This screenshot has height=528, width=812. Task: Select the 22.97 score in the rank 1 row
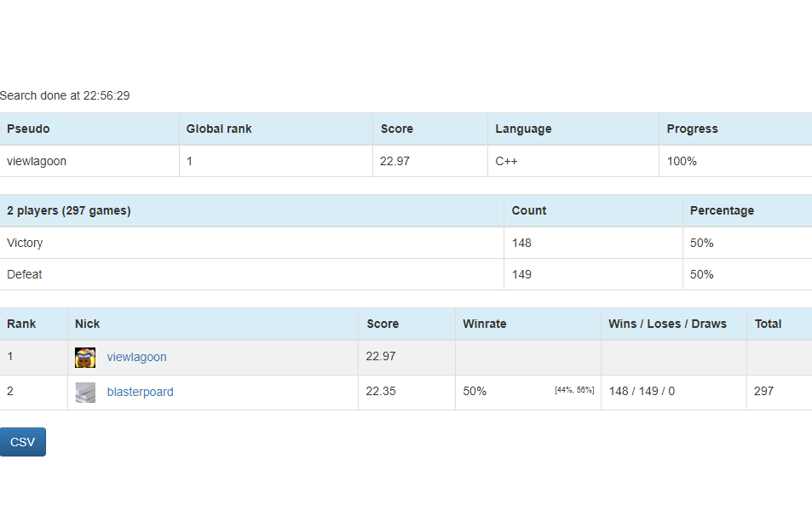click(x=381, y=356)
